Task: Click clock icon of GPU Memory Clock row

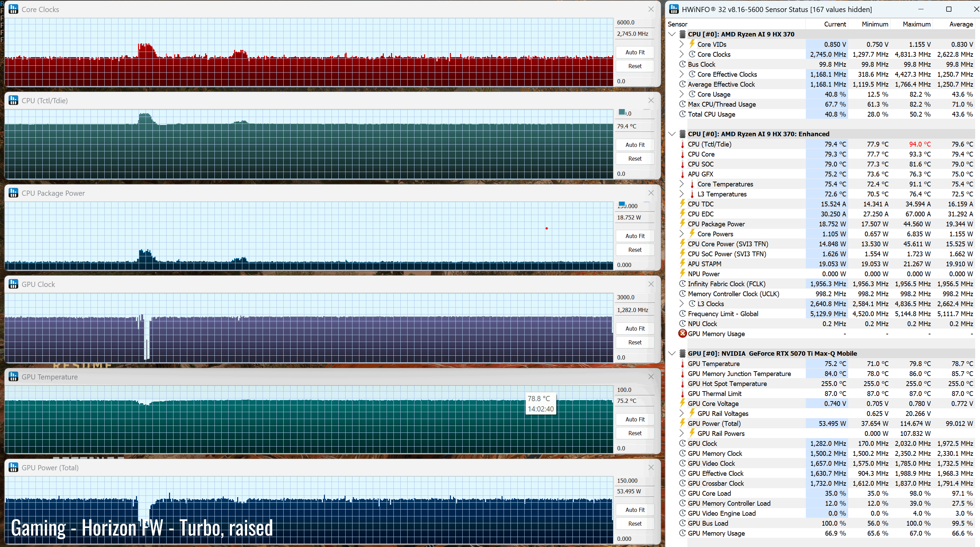Action: point(683,453)
